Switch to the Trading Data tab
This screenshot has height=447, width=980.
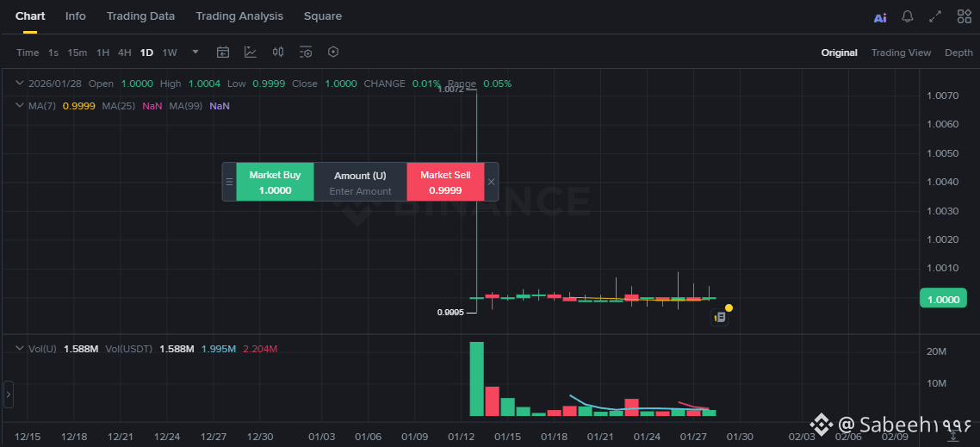click(x=140, y=16)
